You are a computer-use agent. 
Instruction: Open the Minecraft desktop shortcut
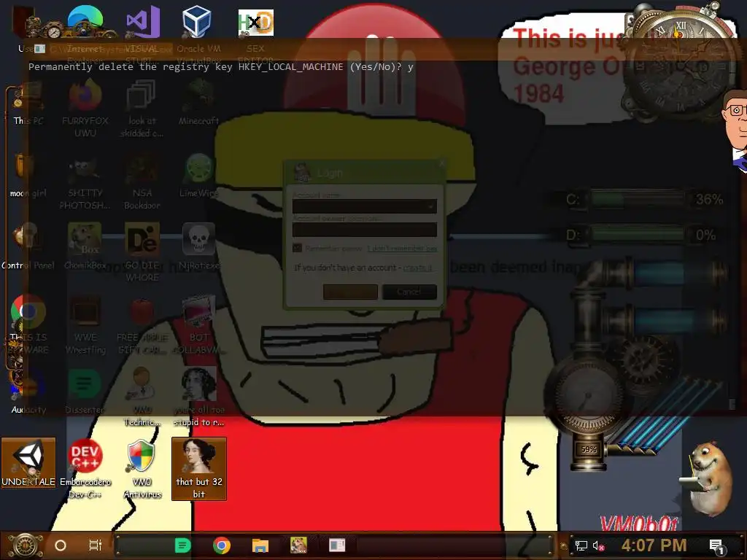(x=199, y=96)
